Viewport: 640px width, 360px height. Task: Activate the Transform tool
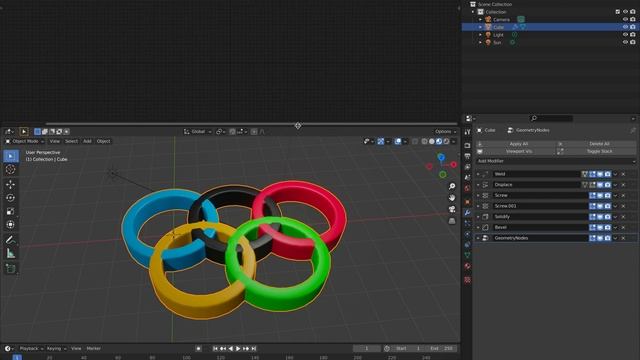coord(11,225)
